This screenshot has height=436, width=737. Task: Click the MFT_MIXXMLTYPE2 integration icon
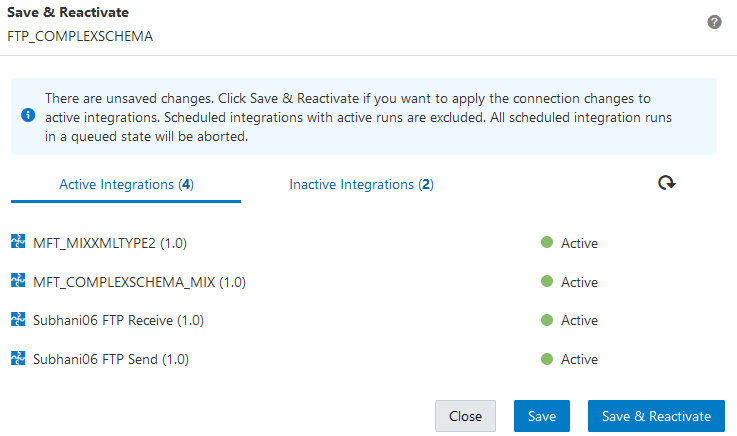(x=18, y=242)
